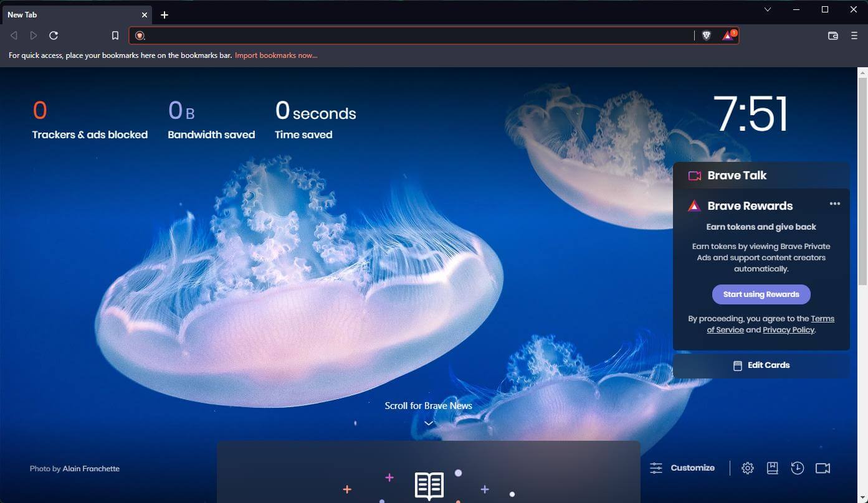The width and height of the screenshot is (868, 503).
Task: Open a new tab with plus button
Action: [165, 15]
